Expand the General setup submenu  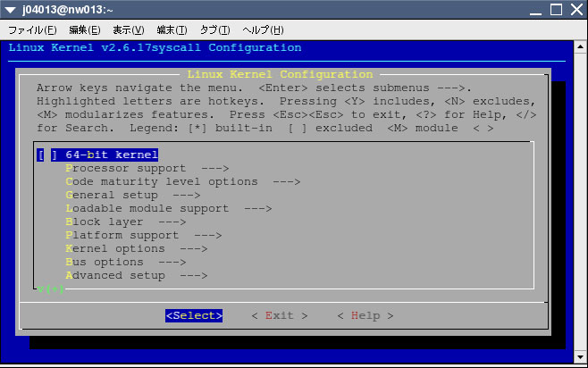pos(133,196)
